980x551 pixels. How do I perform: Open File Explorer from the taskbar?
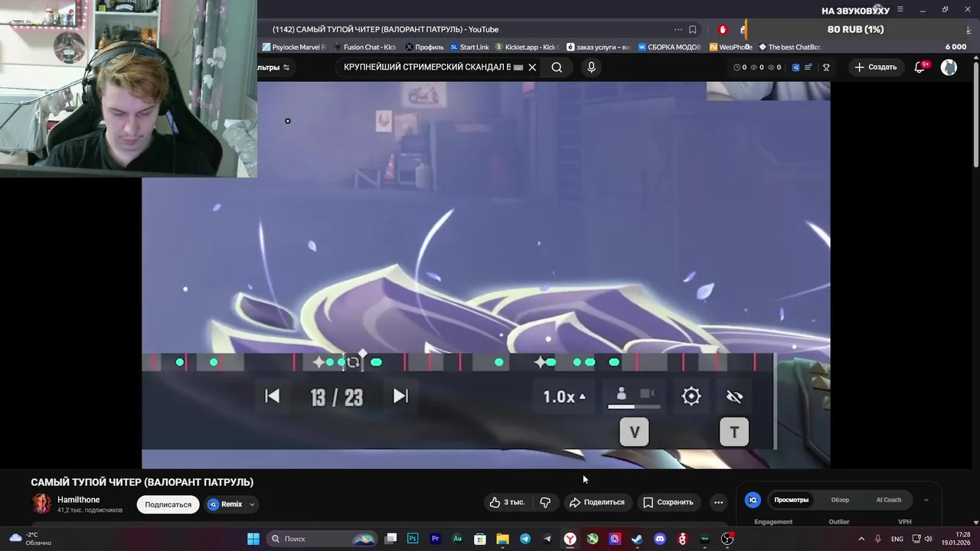[x=502, y=540]
